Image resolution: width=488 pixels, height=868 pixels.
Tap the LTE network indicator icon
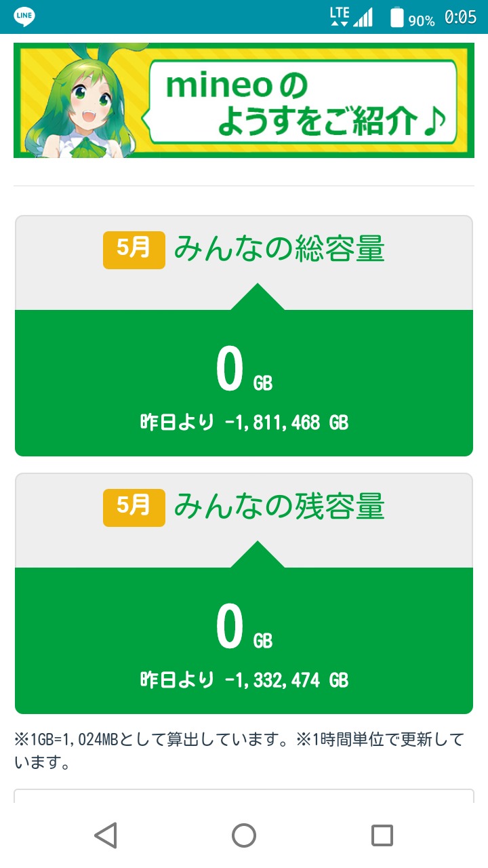[340, 16]
